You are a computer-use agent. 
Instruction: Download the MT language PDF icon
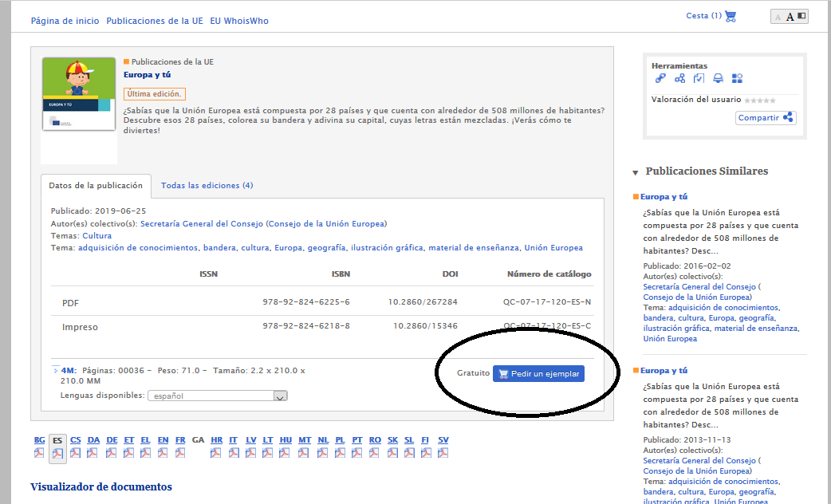[304, 453]
